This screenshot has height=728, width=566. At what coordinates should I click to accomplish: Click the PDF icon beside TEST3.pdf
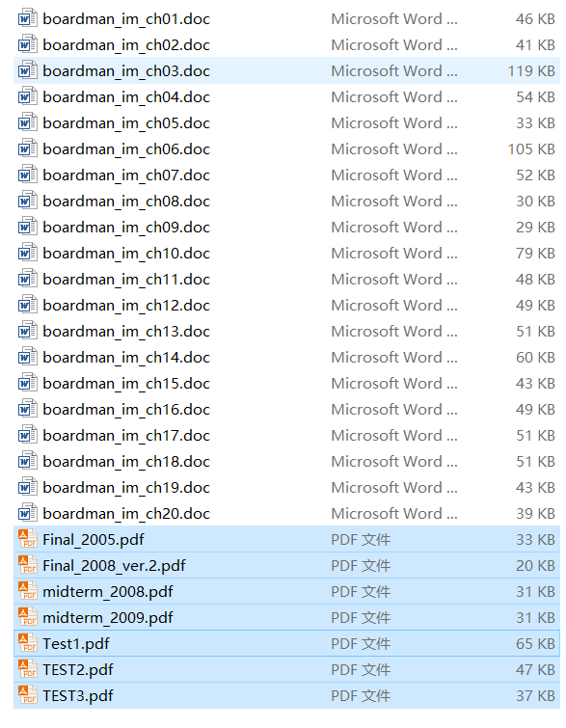click(27, 695)
